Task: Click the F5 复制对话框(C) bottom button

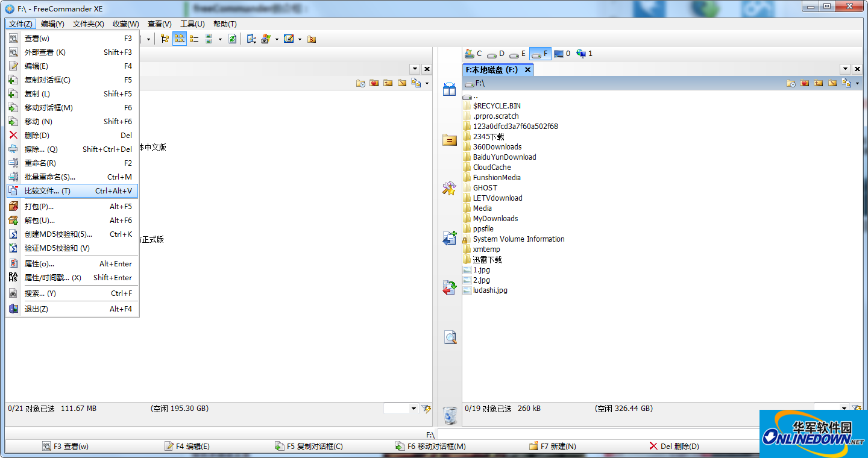Action: (309, 447)
